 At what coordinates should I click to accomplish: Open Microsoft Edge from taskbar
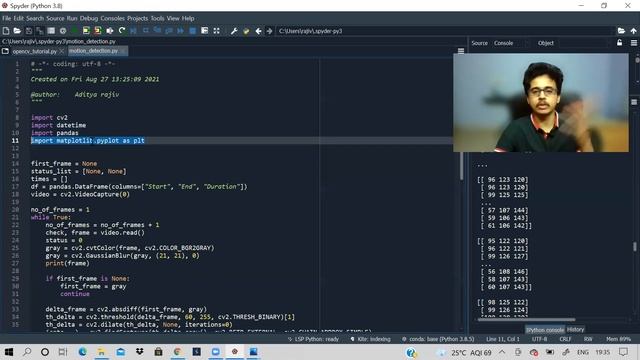pos(82,352)
